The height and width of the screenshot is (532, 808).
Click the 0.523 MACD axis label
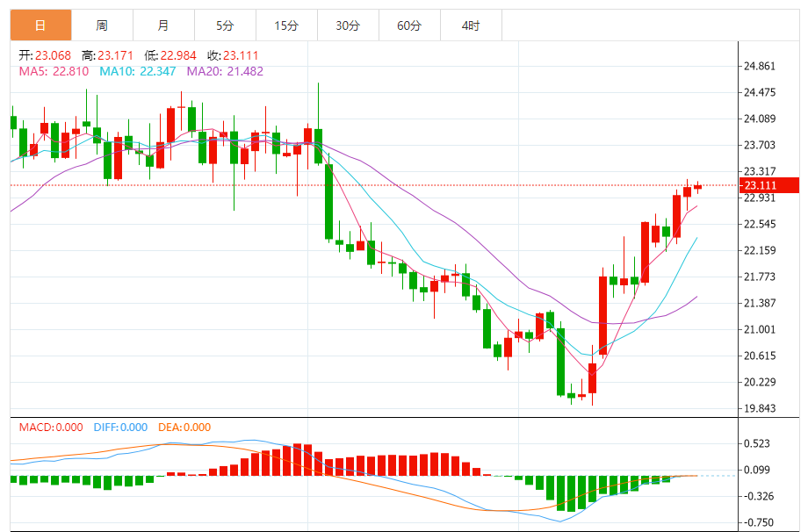tap(757, 444)
